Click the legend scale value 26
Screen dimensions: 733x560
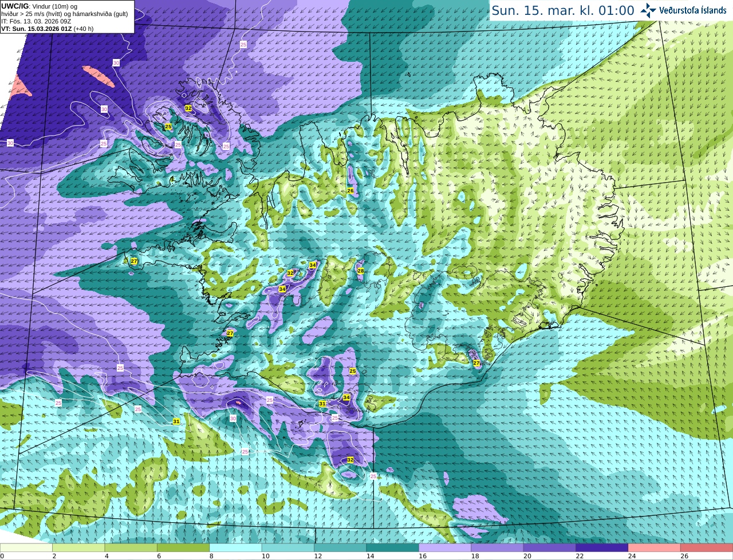[x=684, y=556]
